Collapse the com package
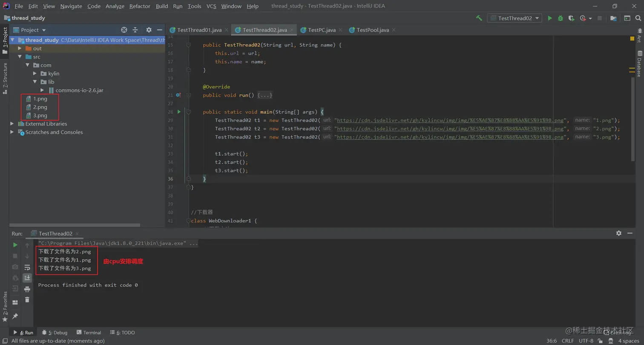The image size is (644, 345). coord(27,65)
